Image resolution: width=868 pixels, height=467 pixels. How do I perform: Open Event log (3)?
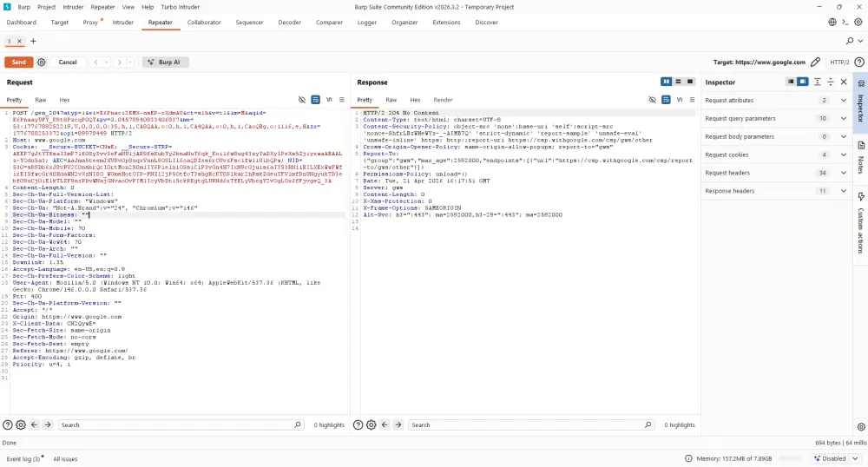point(23,458)
